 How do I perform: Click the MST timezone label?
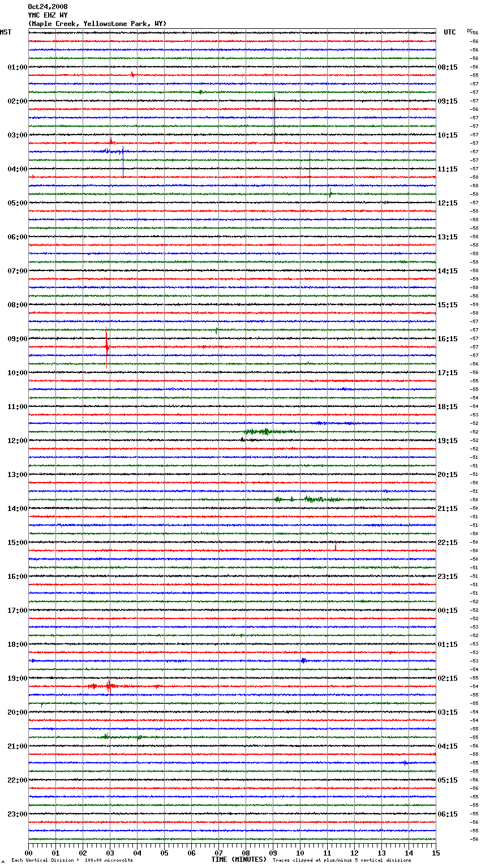pos(6,32)
